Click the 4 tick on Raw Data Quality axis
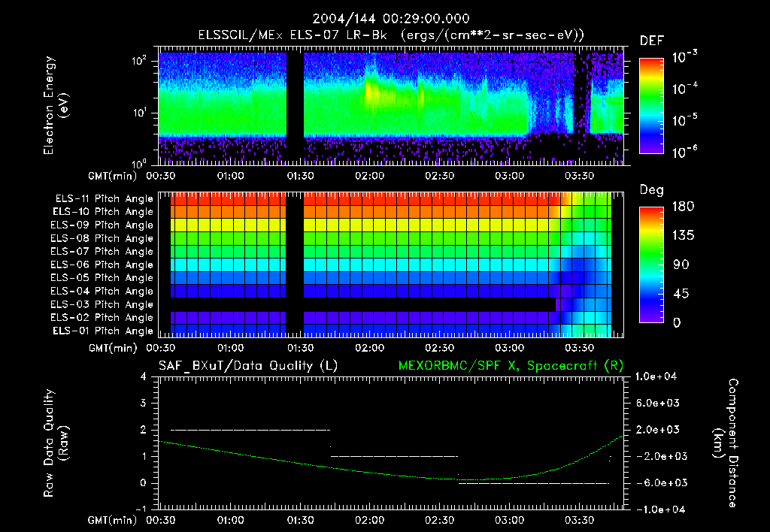This screenshot has width=770, height=532. (x=143, y=377)
